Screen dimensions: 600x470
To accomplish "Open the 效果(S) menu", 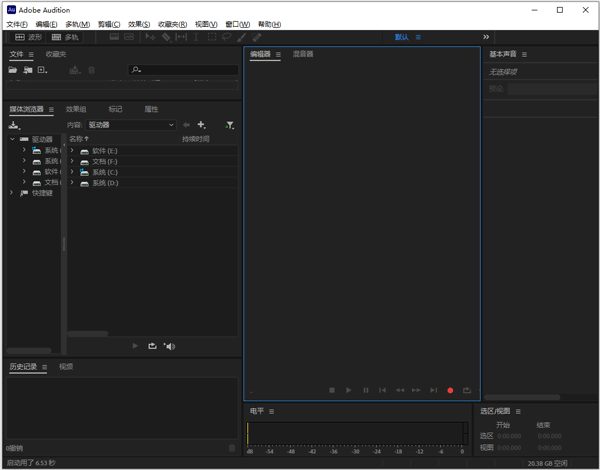I will pos(139,24).
